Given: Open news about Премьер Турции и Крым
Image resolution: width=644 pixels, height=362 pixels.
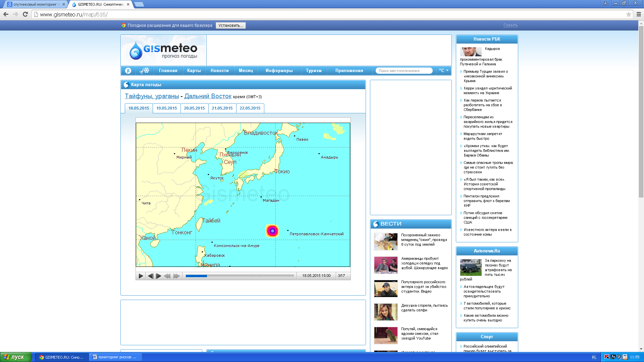Looking at the screenshot, I should [486, 76].
